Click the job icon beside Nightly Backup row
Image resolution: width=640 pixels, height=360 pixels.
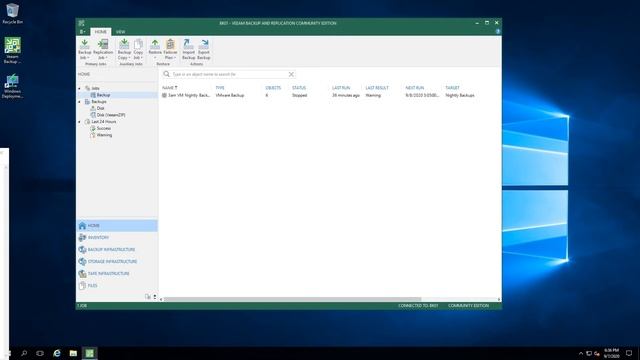point(164,95)
